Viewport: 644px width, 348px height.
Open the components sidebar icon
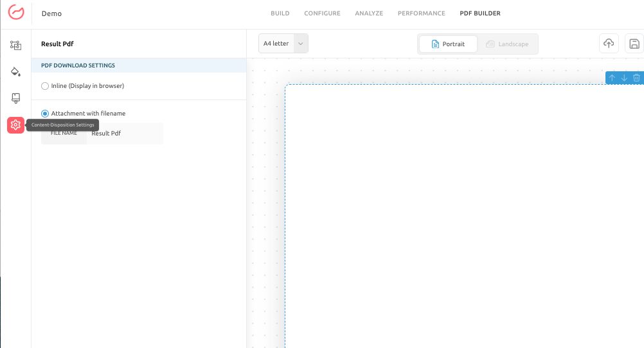(15, 45)
